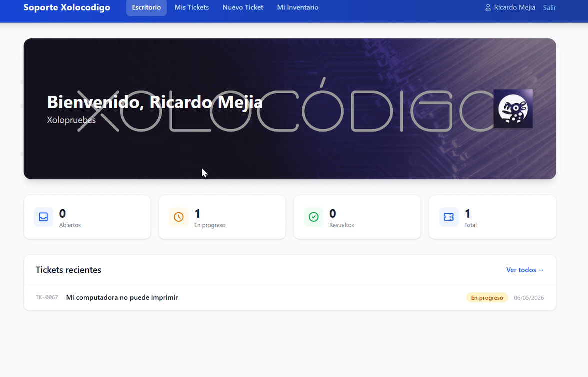Open the Escritorio tab
Screen dimensions: 588x377
tap(146, 7)
